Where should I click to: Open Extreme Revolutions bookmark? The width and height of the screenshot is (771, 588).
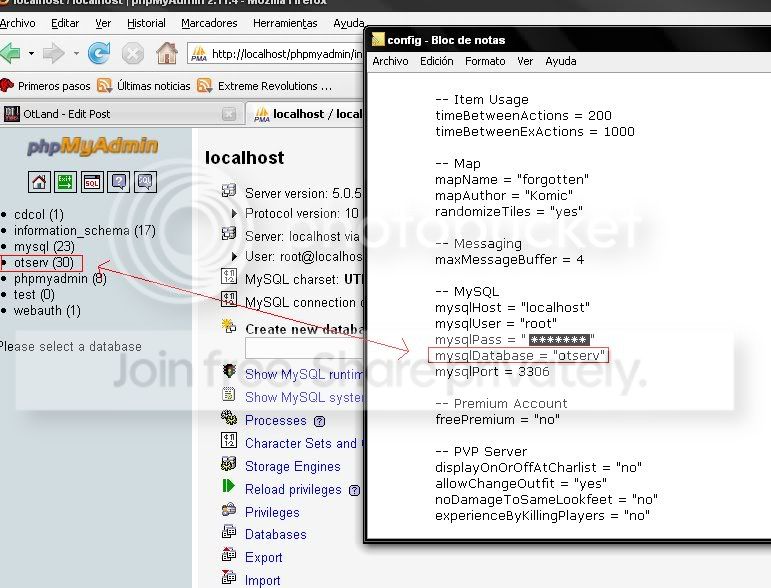point(265,86)
